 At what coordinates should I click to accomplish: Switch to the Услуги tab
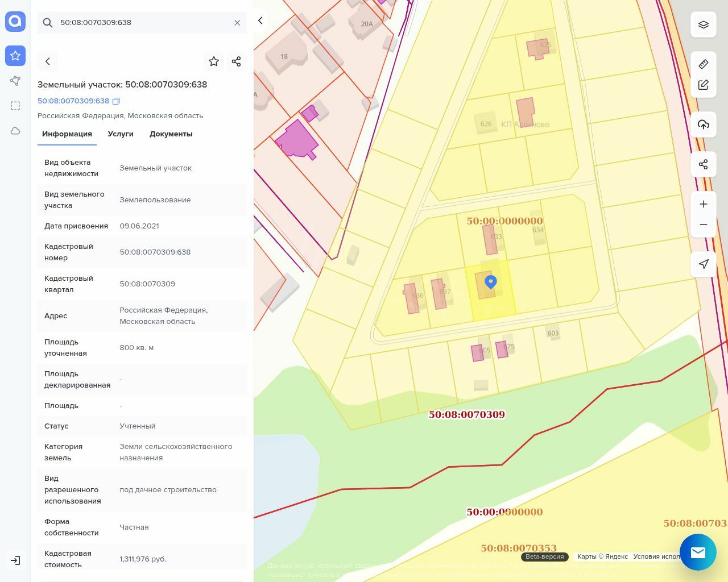(x=121, y=134)
